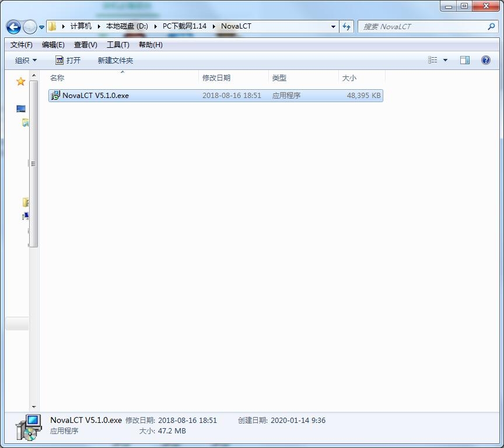Click the search NovaLCT input field
The height and width of the screenshot is (448, 504).
click(421, 26)
